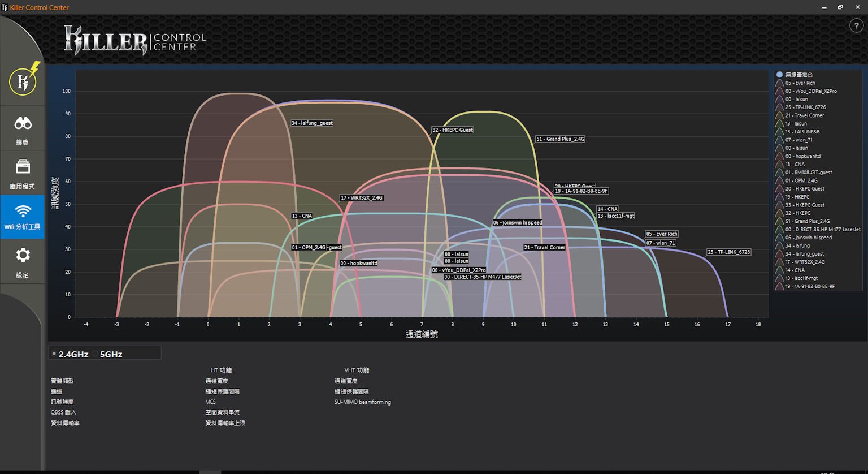This screenshot has width=868, height=474.
Task: Click chart label 51 - Grand Plus_2.4G
Action: pos(560,139)
